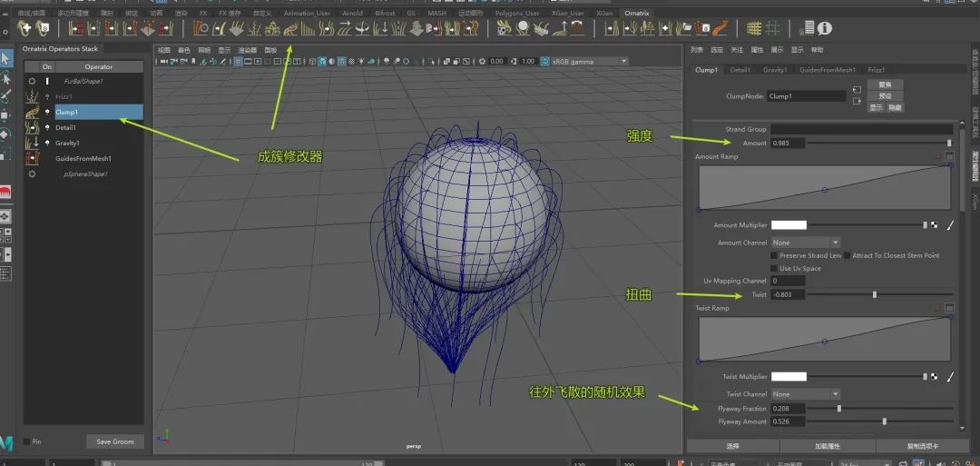Screen dimensions: 980x466
Task: Click the GuidesFromMesh1 operator icon in stack
Action: pyautogui.click(x=34, y=158)
